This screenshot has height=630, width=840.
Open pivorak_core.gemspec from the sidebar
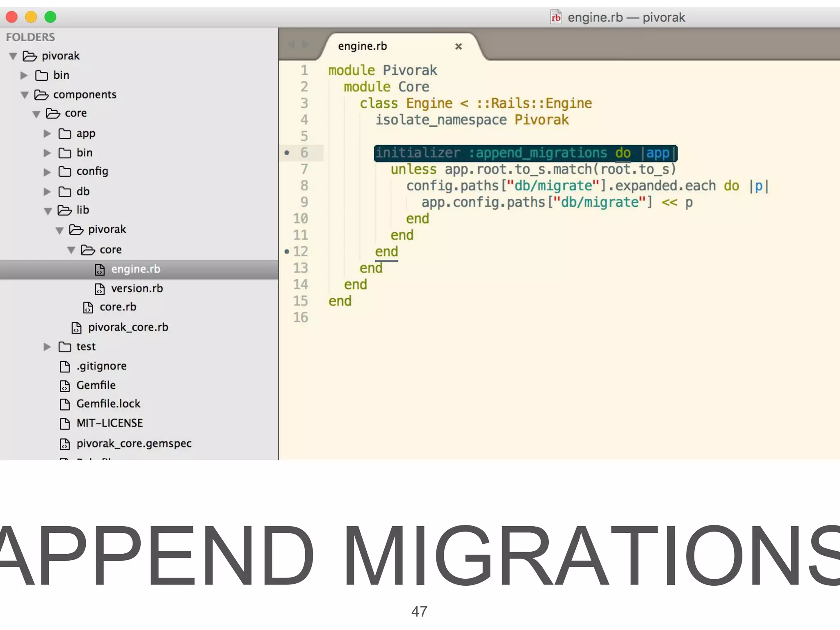pyautogui.click(x=134, y=444)
